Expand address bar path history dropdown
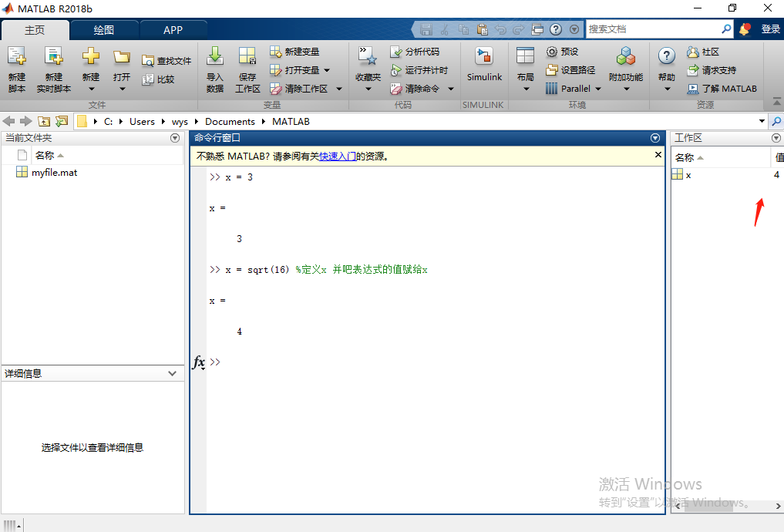Screen dimensions: 784x532 pyautogui.click(x=762, y=121)
